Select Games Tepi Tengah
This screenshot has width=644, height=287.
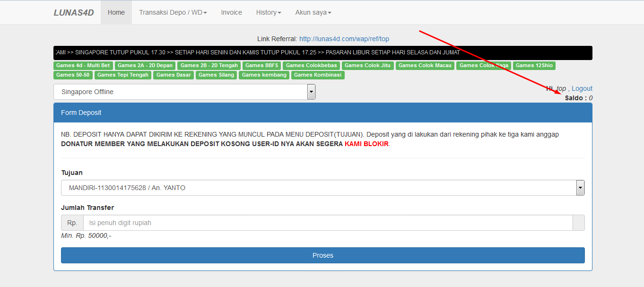123,75
